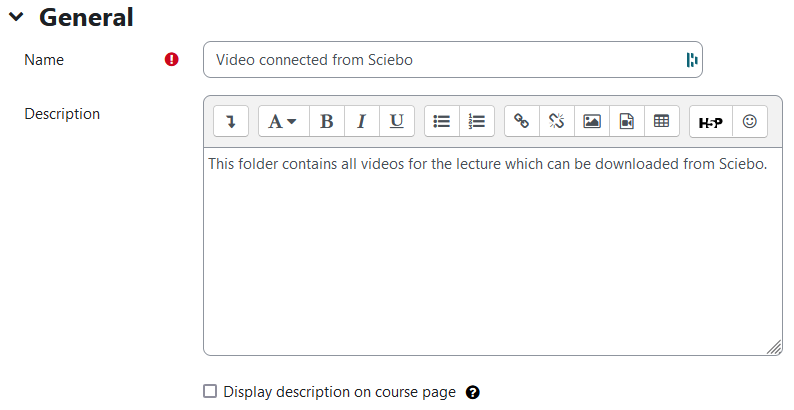Insert H5P content

[x=710, y=121]
